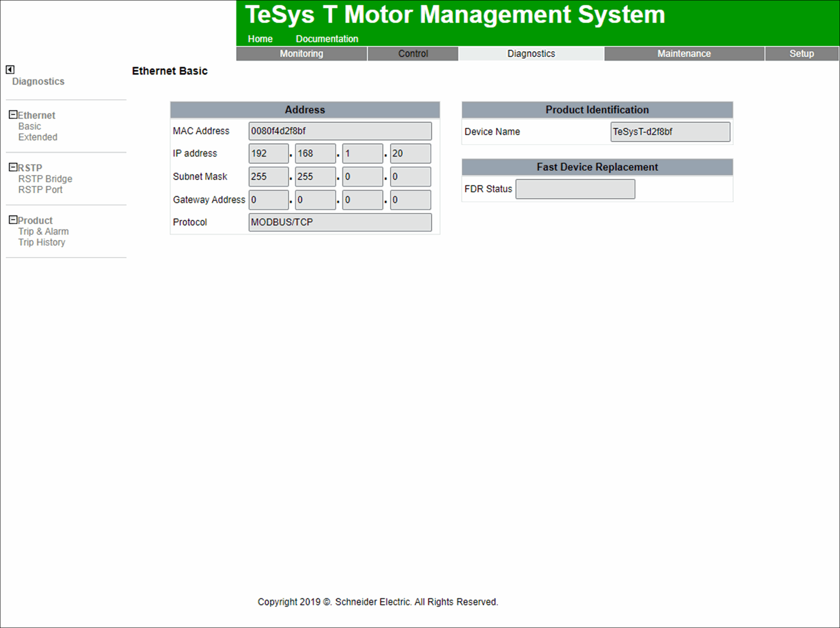Click the Ethernet Basic page title
The width and height of the screenshot is (840, 628).
[170, 71]
